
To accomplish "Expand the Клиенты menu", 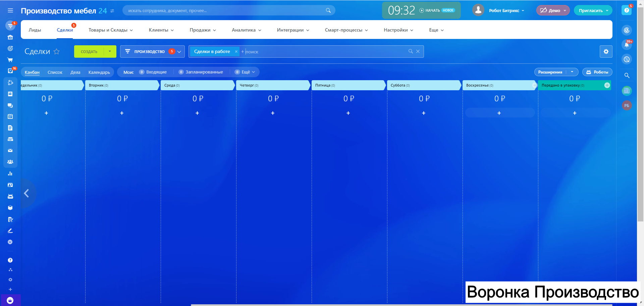I will point(161,30).
